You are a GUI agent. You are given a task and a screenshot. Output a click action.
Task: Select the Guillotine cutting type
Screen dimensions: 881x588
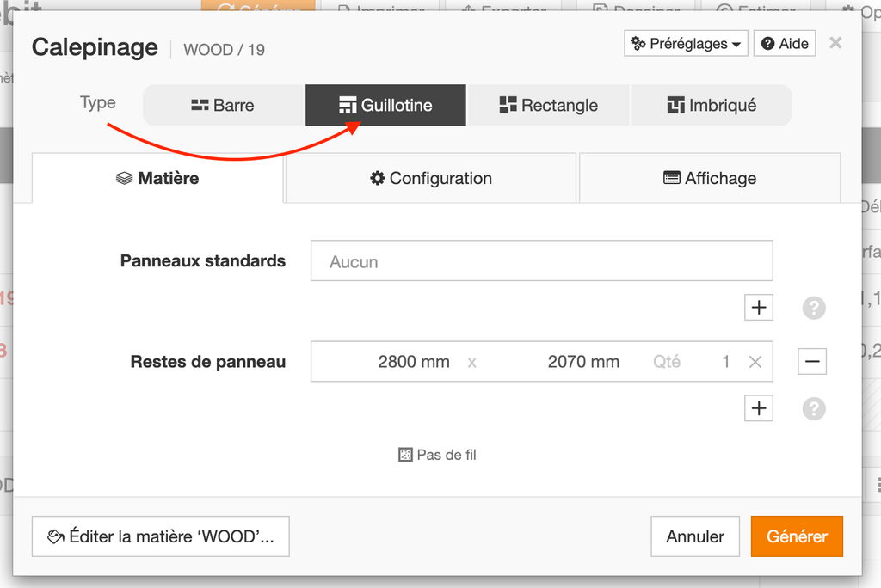tap(385, 106)
